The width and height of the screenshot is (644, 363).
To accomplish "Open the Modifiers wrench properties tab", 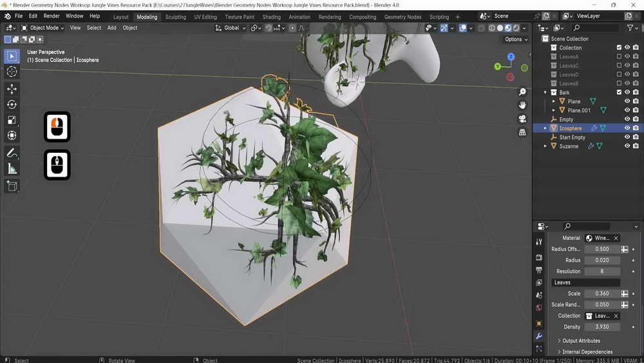I will click(539, 337).
